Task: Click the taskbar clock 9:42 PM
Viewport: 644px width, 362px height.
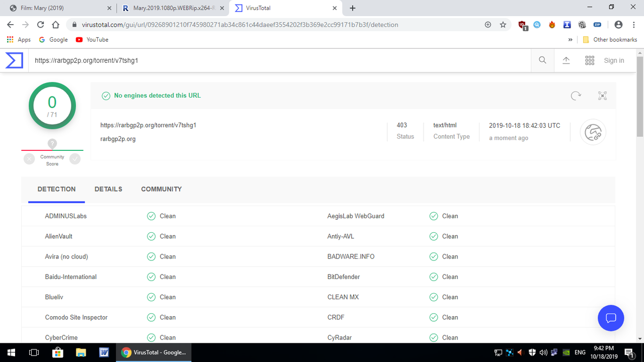Action: (x=604, y=348)
